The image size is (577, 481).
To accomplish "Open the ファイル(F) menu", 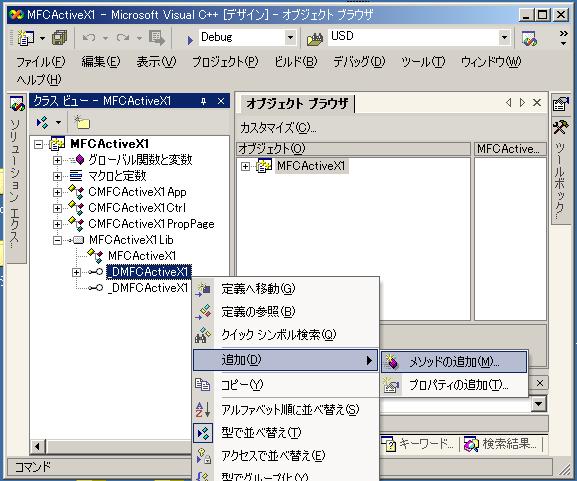I will tap(41, 62).
